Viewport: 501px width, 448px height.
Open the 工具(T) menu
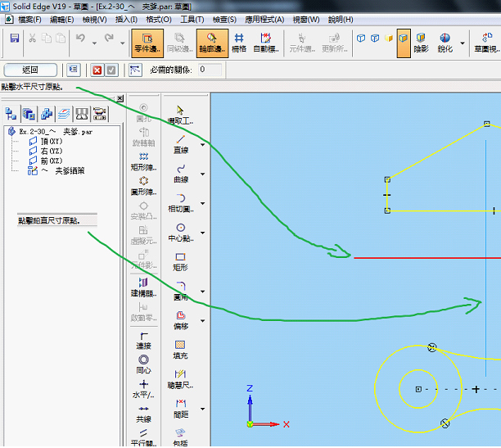[x=192, y=20]
